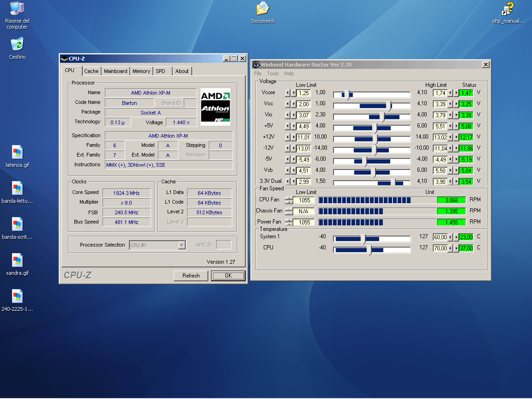The width and height of the screenshot is (532, 399).
Task: Show the SPD tab in CPU-Z
Action: coord(161,71)
